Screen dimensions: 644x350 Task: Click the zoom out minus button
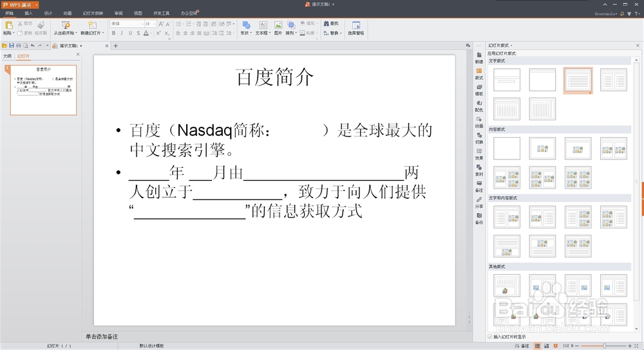coord(578,346)
